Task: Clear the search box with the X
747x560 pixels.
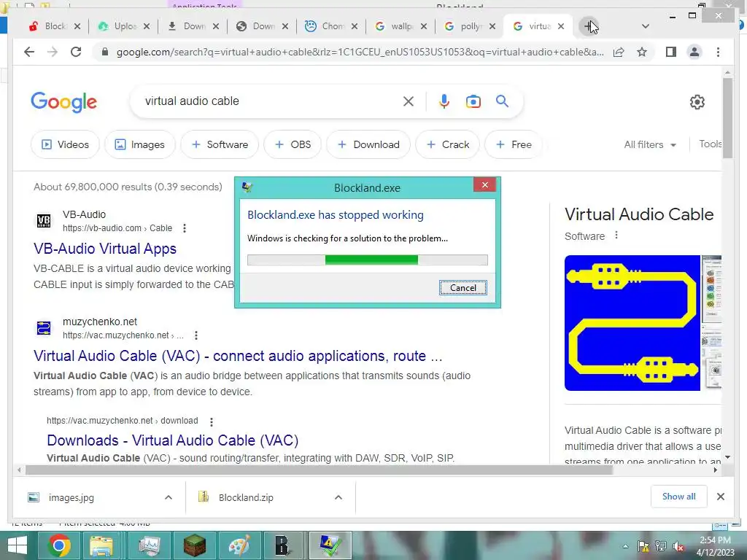Action: pyautogui.click(x=409, y=101)
